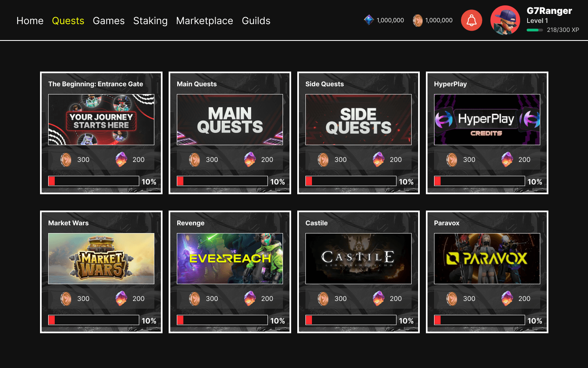Click the 218/300 XP text
This screenshot has width=588, height=368.
coord(563,30)
